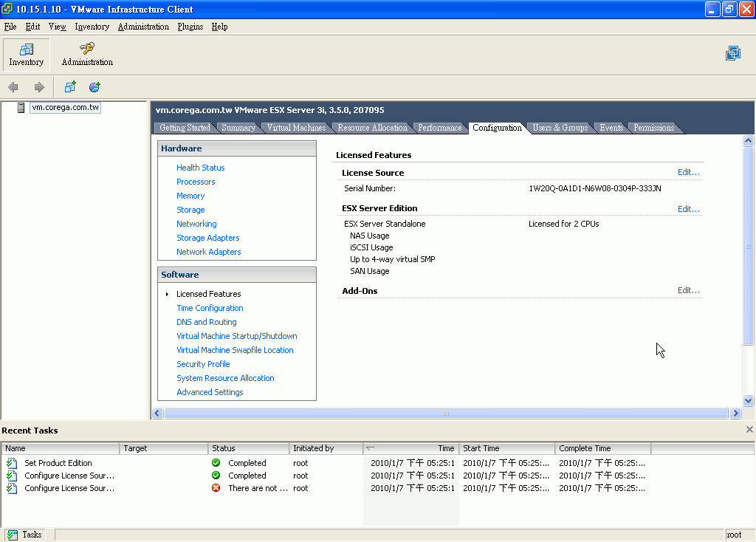Open the Administration toolbar button
This screenshot has height=542, width=756.
pyautogui.click(x=87, y=54)
